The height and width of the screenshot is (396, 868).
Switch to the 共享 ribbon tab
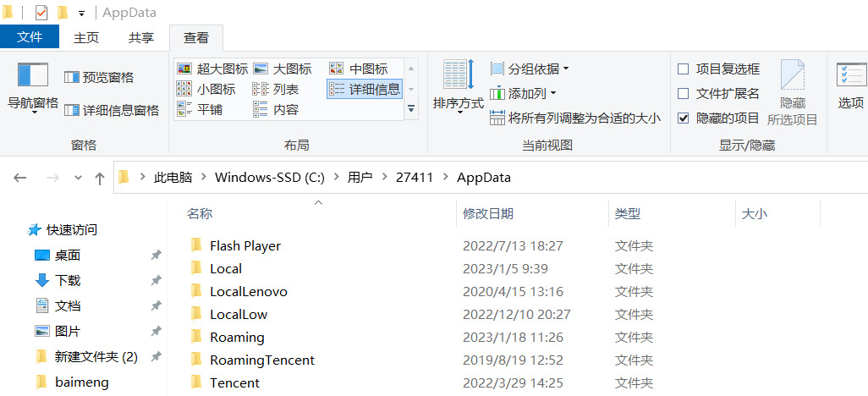[141, 38]
